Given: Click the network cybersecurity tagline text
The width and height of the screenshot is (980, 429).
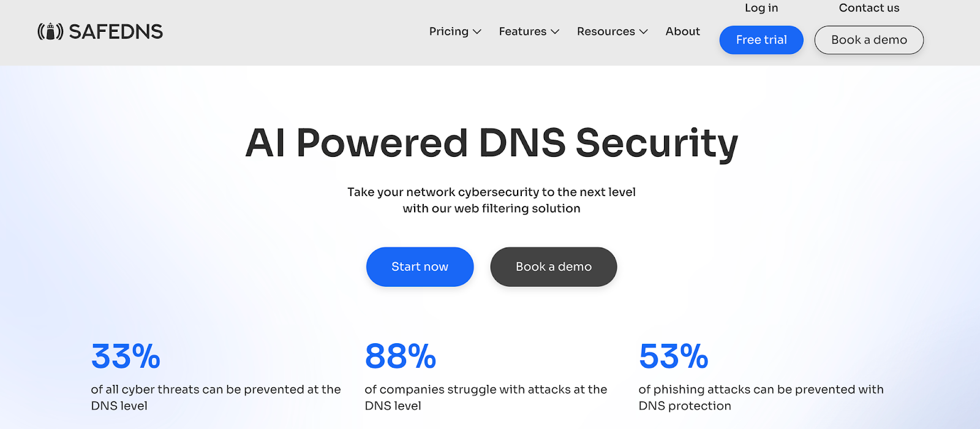Looking at the screenshot, I should (x=492, y=200).
